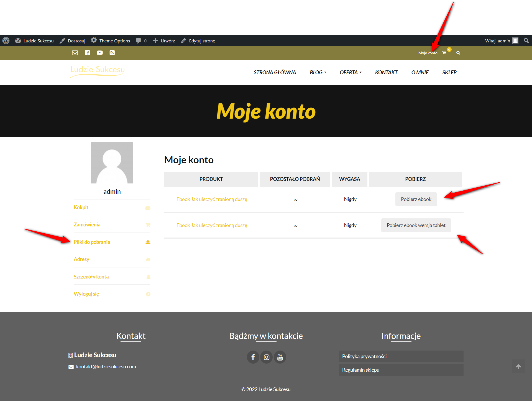Click the WYGASA column header

[x=349, y=179]
